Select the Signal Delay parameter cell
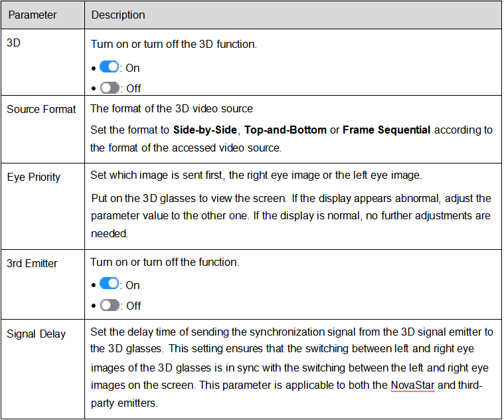The width and height of the screenshot is (504, 420). click(42, 369)
